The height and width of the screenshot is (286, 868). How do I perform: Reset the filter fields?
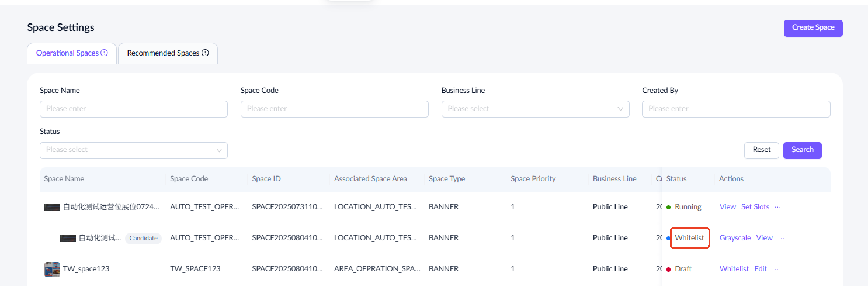pyautogui.click(x=761, y=150)
